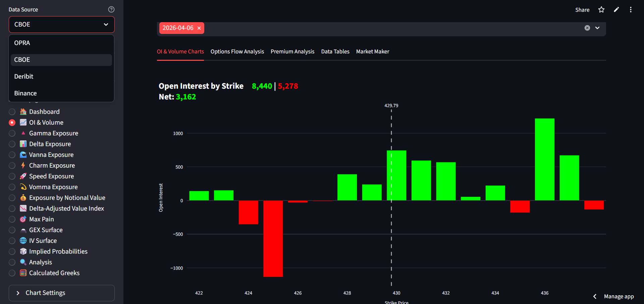Click the Share button
Viewport: 644px width, 304px height.
(582, 10)
